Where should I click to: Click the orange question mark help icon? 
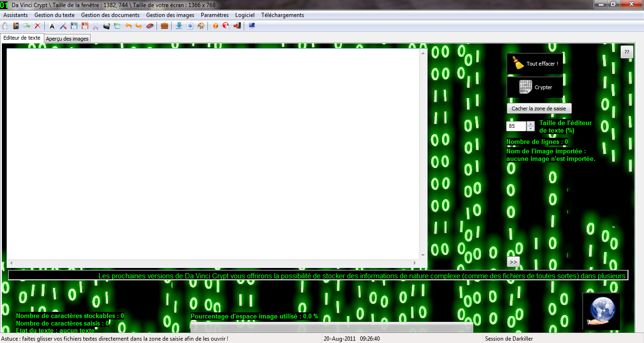coord(215,26)
